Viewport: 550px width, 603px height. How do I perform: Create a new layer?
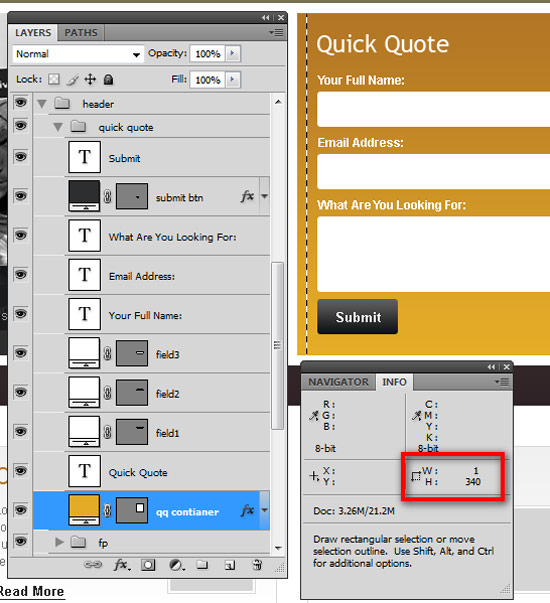pyautogui.click(x=230, y=565)
